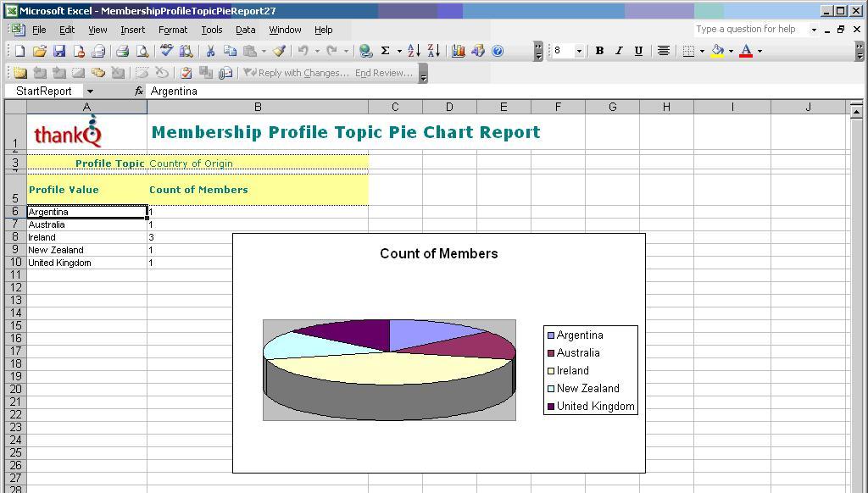Image resolution: width=868 pixels, height=493 pixels.
Task: Insert a hyperlink with globe icon
Action: (x=365, y=51)
